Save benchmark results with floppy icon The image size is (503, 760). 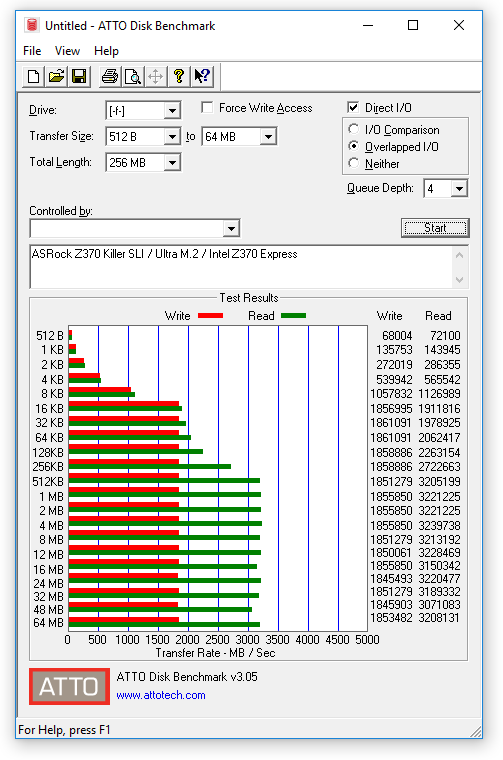coord(79,77)
